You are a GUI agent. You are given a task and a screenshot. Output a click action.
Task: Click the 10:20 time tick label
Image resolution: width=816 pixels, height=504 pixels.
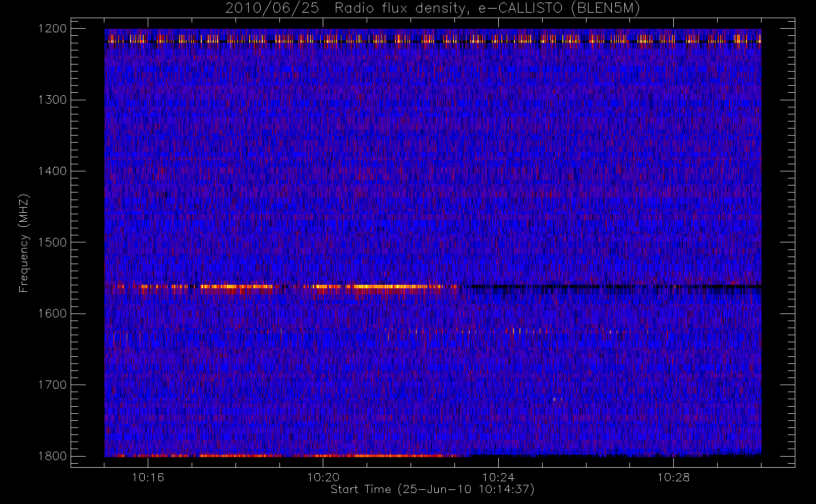pos(323,477)
